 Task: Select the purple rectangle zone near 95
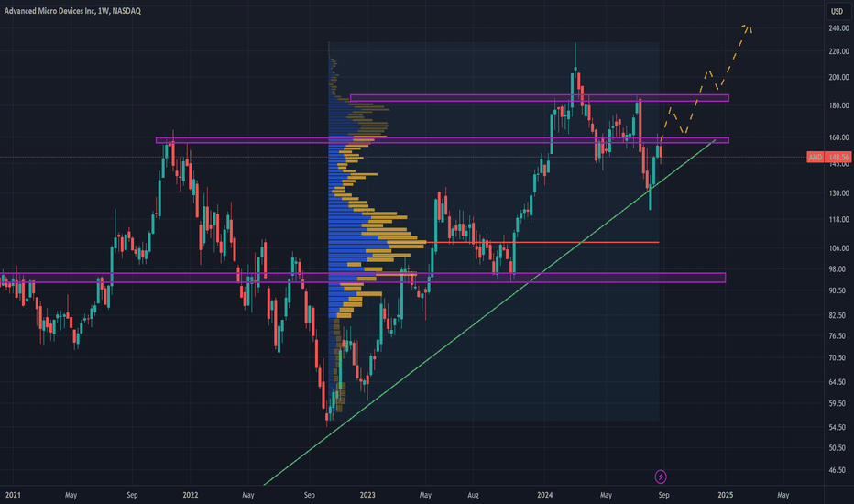(363, 278)
